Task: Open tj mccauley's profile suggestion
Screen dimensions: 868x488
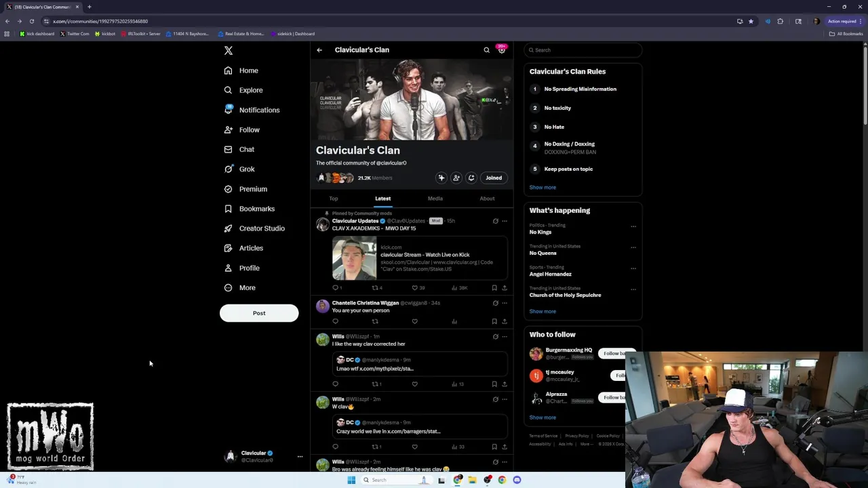Action: 560,372
